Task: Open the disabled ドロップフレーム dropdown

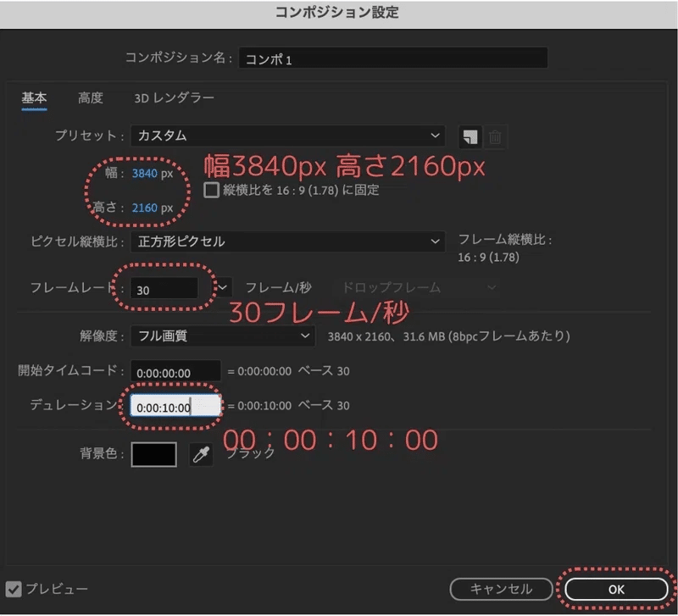Action: point(418,287)
